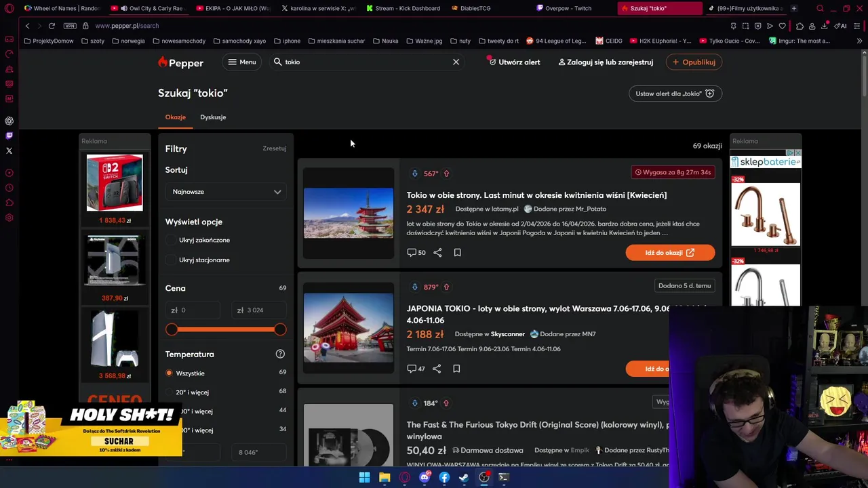
Task: Bookmark the Last minut Tokio deal
Action: point(457,253)
